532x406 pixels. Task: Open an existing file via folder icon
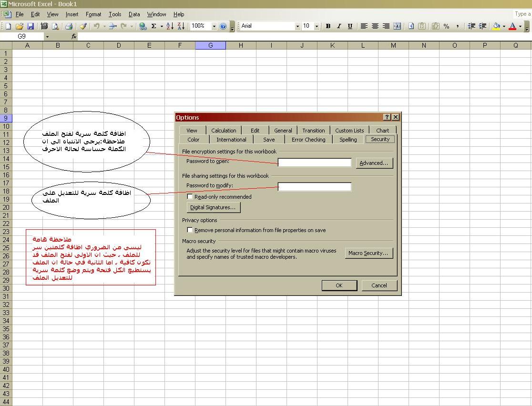tap(20, 26)
